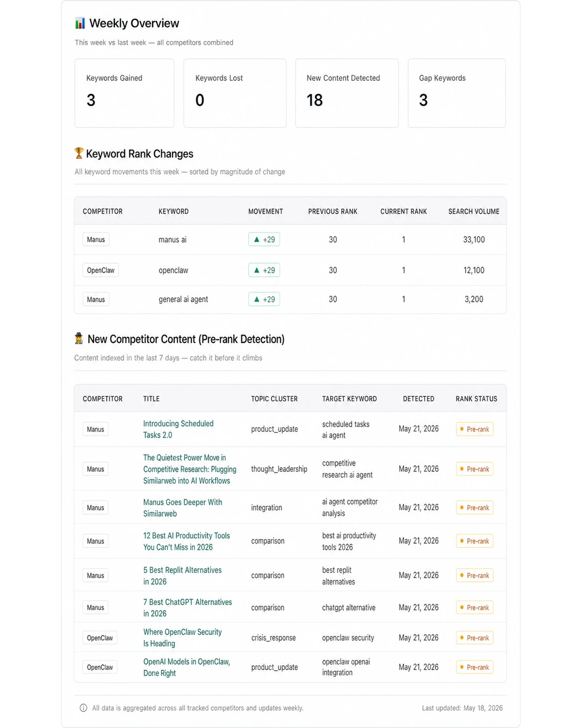
Task: Click Pre-rank badge for openclaw openai integration
Action: (475, 668)
